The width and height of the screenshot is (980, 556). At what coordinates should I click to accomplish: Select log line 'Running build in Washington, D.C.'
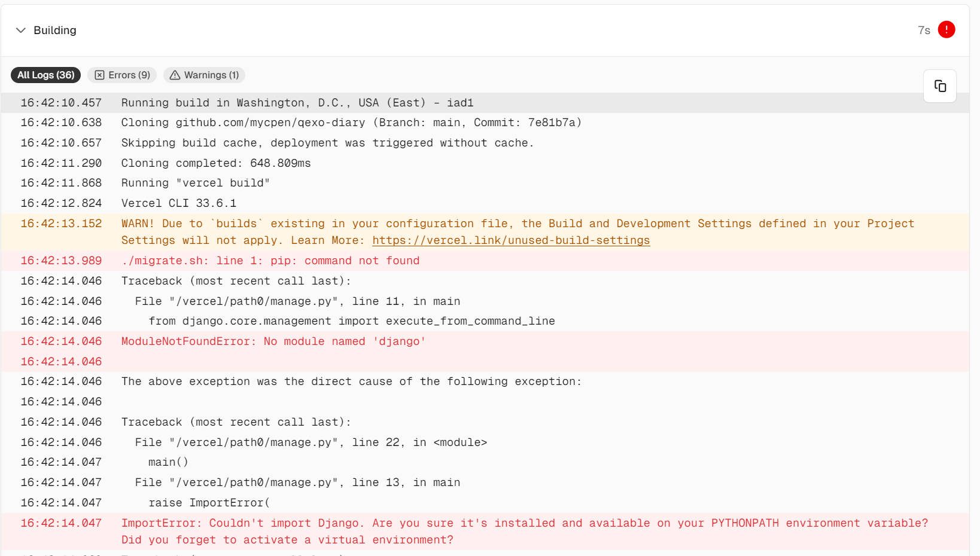(x=485, y=103)
